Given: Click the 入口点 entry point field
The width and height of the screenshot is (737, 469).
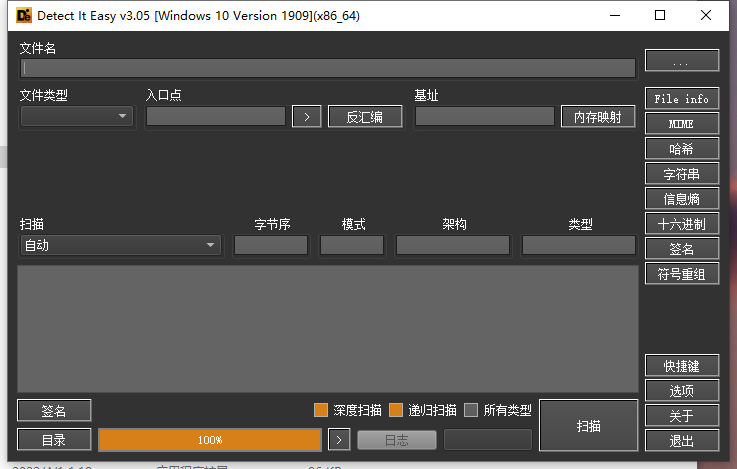Looking at the screenshot, I should pyautogui.click(x=216, y=116).
